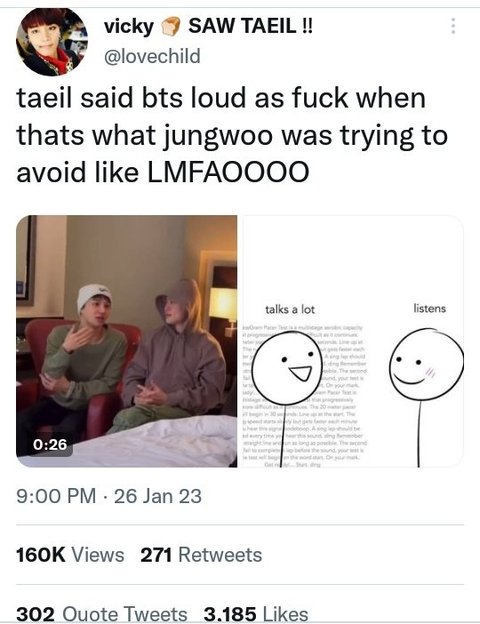
Task: Show the 3,185 Likes list
Action: pyautogui.click(x=256, y=614)
